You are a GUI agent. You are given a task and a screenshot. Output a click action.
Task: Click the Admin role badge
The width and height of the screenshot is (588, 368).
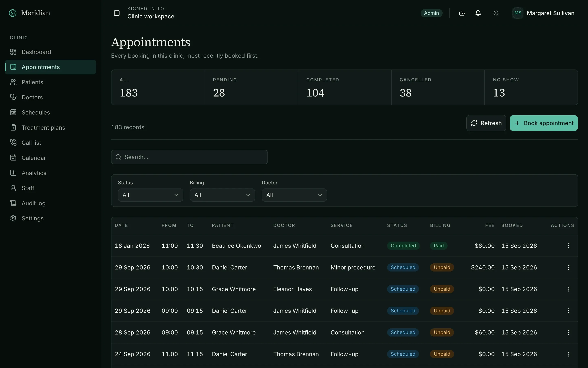coord(431,13)
